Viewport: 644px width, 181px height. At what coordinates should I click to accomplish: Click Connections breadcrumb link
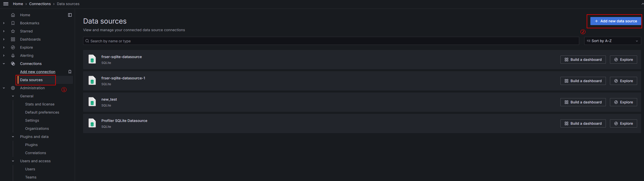(x=40, y=4)
